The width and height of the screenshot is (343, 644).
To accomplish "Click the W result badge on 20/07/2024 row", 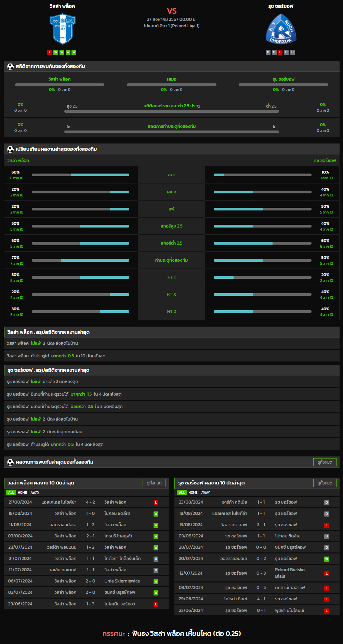I will pyautogui.click(x=327, y=559).
